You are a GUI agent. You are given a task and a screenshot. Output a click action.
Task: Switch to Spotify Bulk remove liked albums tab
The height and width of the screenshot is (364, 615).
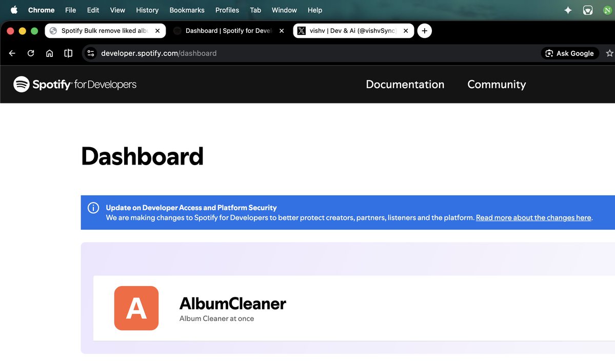coord(105,31)
